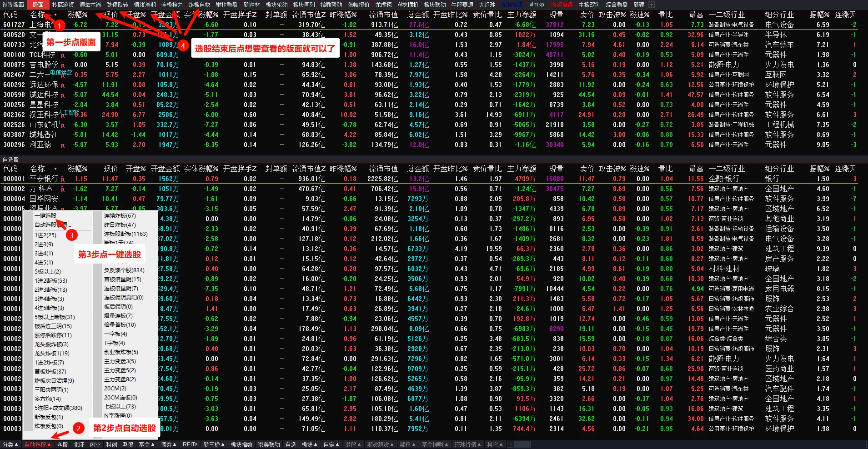Viewport: 868px width, 449px height.
Task: Choose 负反馈个股(834) from the menu
Action: pyautogui.click(x=124, y=270)
